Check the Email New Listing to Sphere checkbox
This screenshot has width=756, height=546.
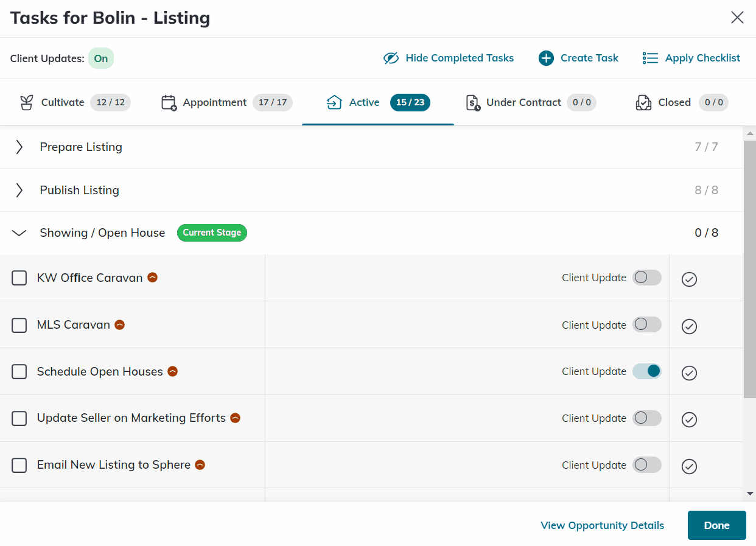point(19,466)
